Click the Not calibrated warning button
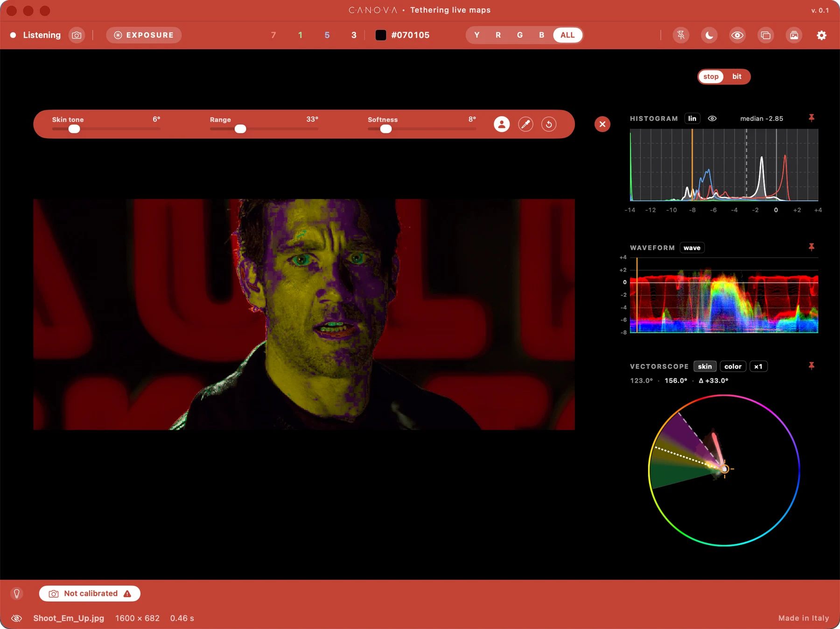This screenshot has height=629, width=840. (x=90, y=594)
